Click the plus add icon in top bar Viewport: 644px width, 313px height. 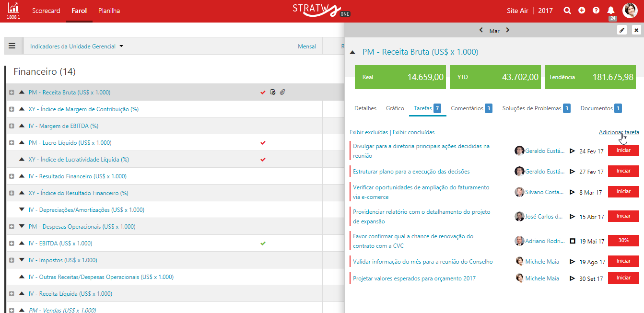[x=582, y=10]
